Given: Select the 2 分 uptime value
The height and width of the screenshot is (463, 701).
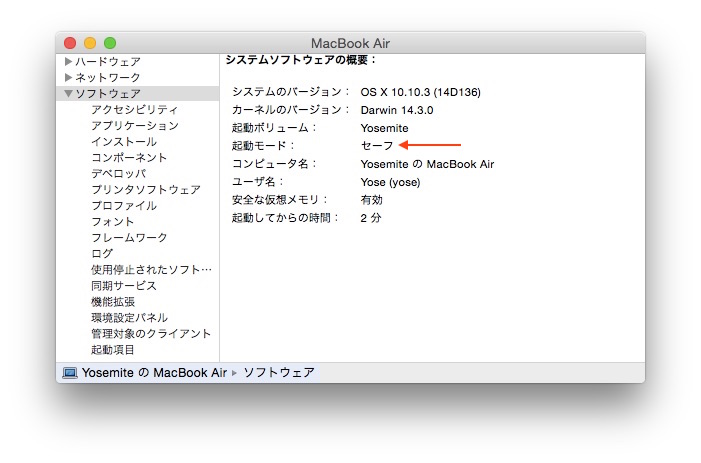Looking at the screenshot, I should coord(371,218).
